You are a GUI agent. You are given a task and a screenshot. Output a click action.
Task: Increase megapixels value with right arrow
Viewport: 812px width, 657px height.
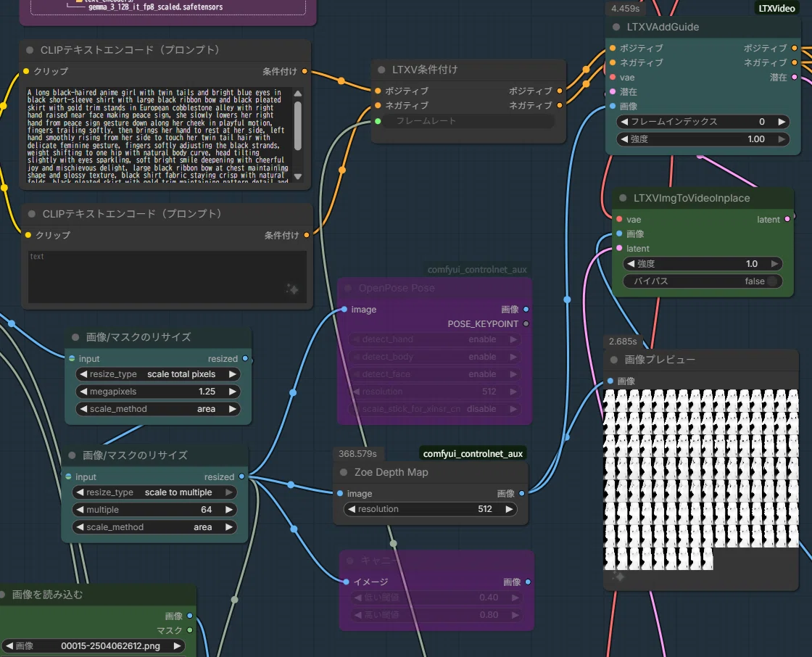pyautogui.click(x=233, y=392)
